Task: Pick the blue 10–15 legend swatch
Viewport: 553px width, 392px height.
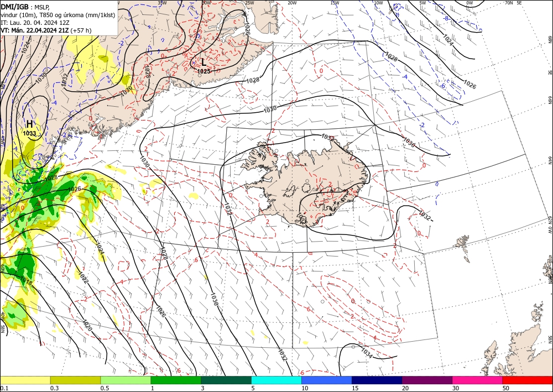Action: click(x=327, y=380)
